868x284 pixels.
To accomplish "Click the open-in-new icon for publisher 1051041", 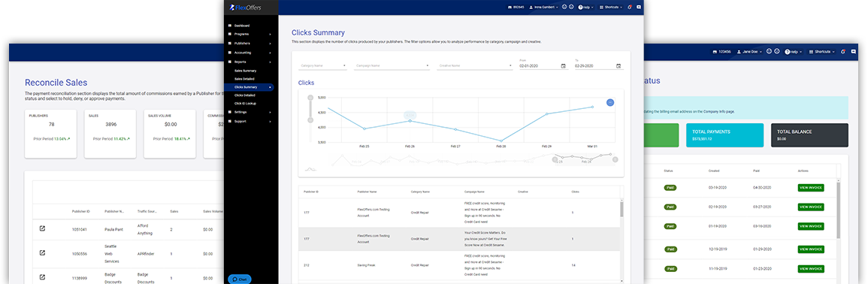I will (x=42, y=228).
